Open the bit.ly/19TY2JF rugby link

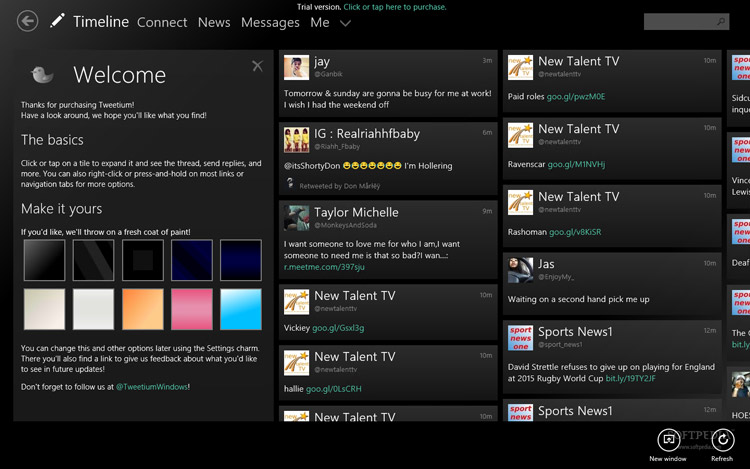pyautogui.click(x=630, y=378)
